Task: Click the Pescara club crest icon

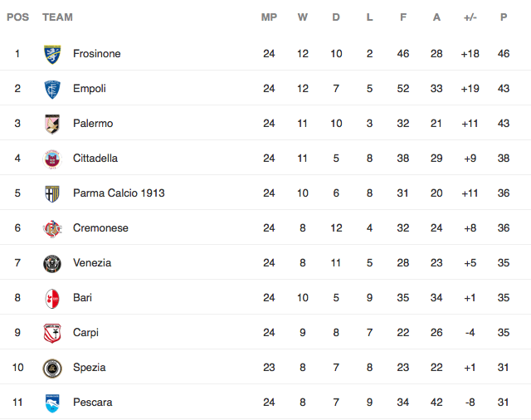Action: [x=52, y=403]
